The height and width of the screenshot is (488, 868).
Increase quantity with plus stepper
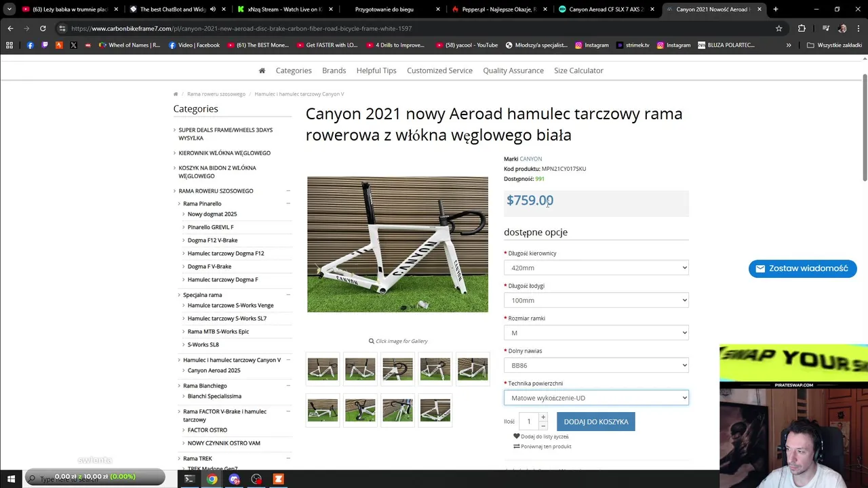(542, 417)
